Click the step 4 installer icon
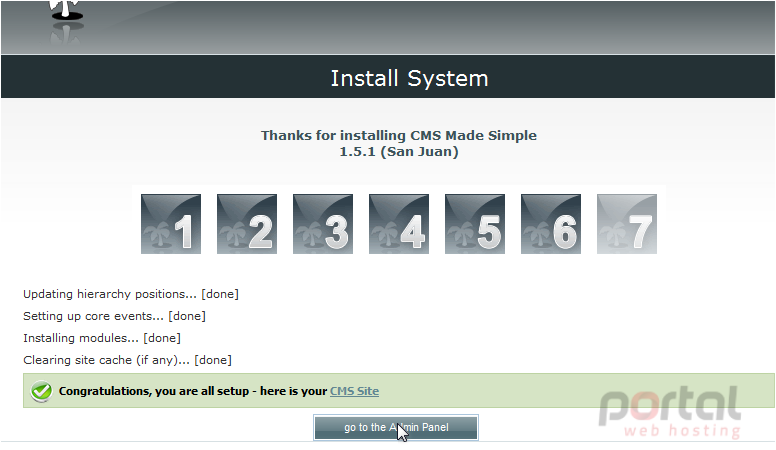776x450 pixels. (x=399, y=224)
